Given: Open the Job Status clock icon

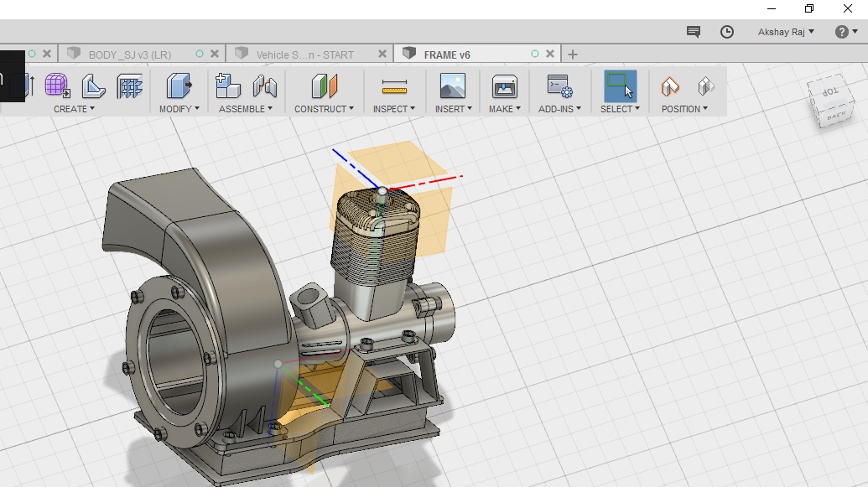Looking at the screenshot, I should 727,32.
